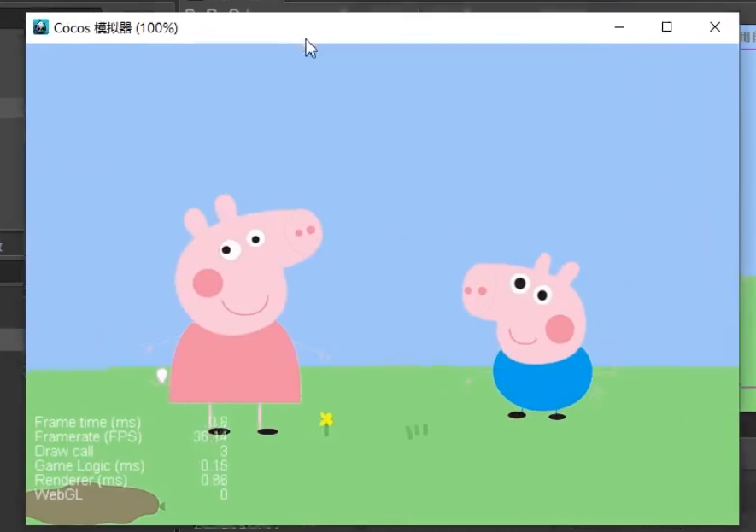Viewport: 756px width, 532px height.
Task: Click the dark green grass tuft sprite
Action: [x=417, y=430]
